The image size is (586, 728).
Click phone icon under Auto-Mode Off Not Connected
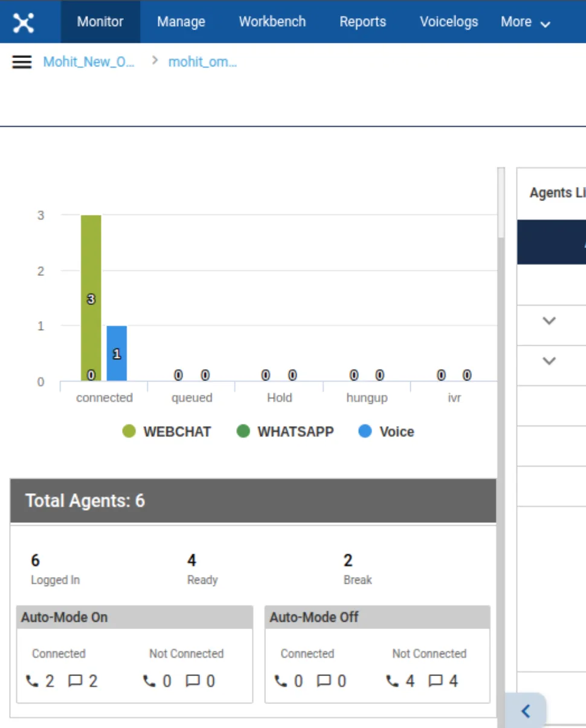click(393, 682)
